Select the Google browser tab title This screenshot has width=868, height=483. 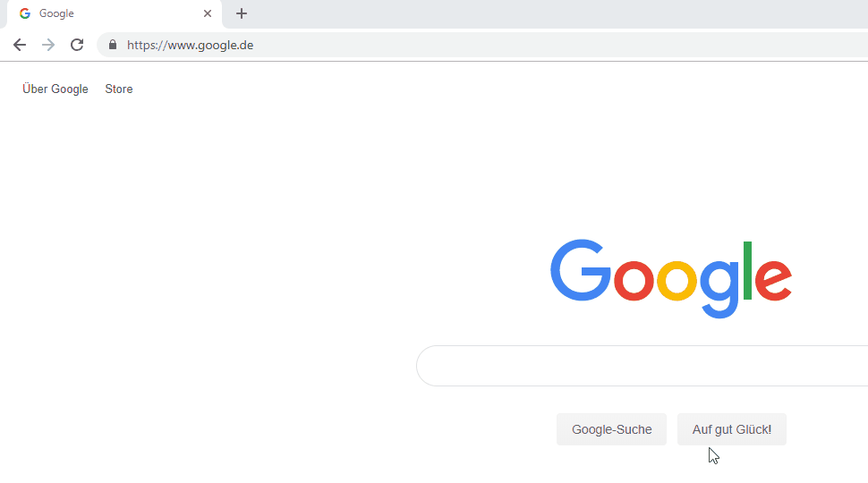coord(56,13)
